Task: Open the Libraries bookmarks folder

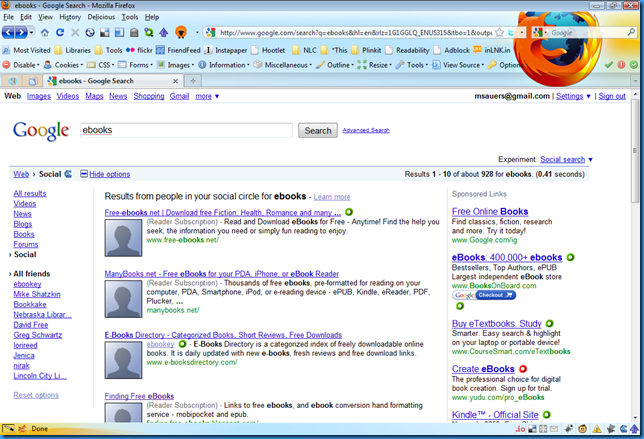Action: [x=73, y=50]
